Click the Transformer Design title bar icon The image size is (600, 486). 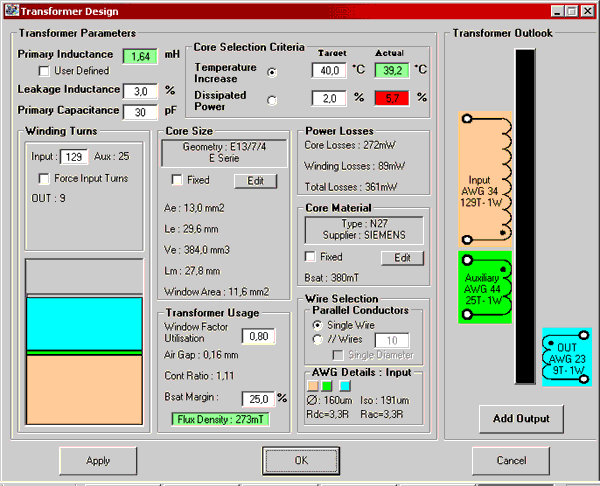pos(11,10)
